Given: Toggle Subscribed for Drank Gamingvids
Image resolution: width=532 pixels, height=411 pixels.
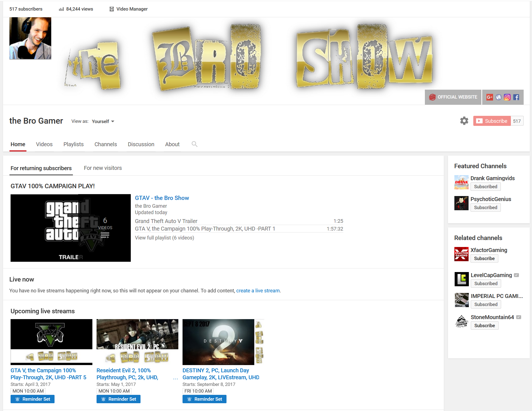Looking at the screenshot, I should 486,187.
